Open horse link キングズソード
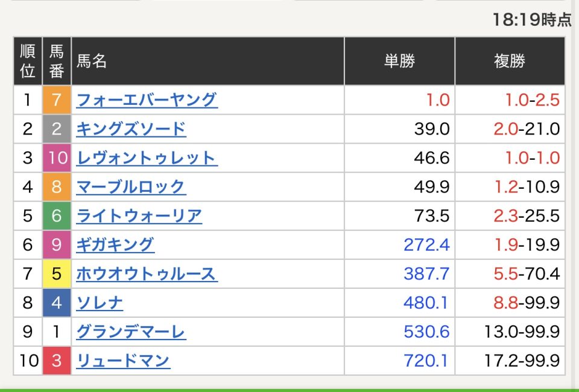Screen dimensions: 579x392 131,129
